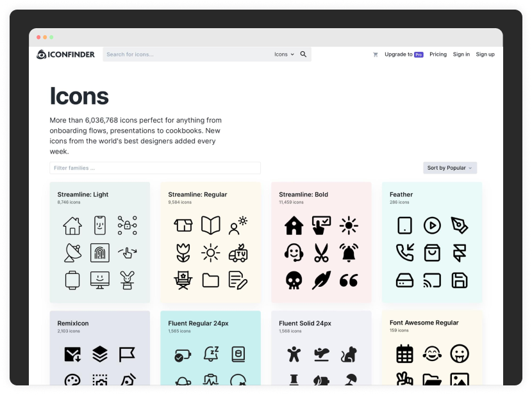The width and height of the screenshot is (532, 395).
Task: Focus the Filter families input
Action: [155, 168]
